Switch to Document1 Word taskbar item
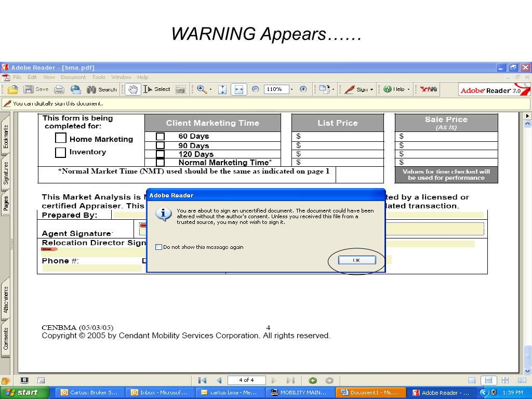 [x=371, y=393]
